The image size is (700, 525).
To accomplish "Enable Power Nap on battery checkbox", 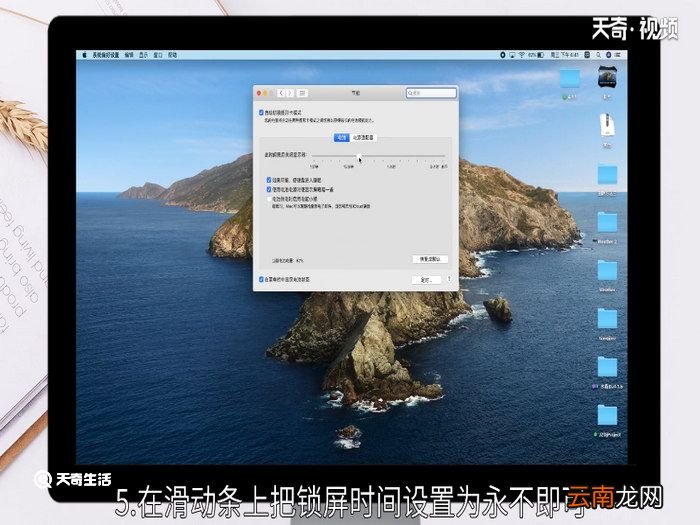I will pos(269,199).
